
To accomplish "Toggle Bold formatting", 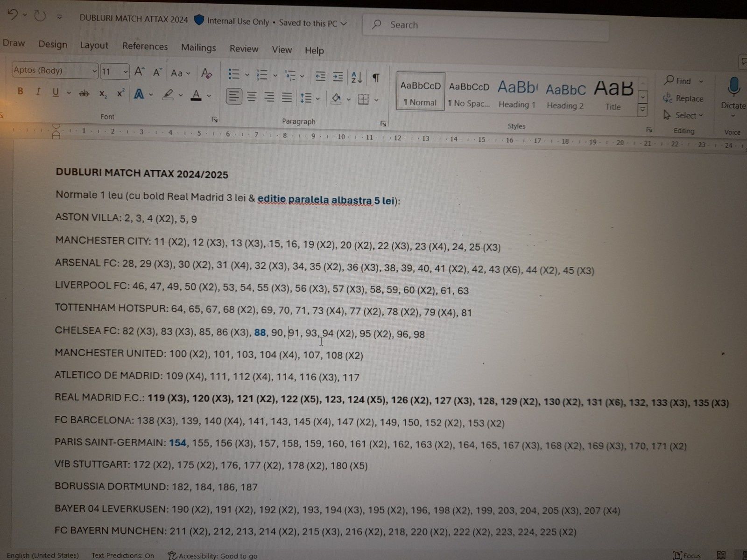I will coord(20,91).
